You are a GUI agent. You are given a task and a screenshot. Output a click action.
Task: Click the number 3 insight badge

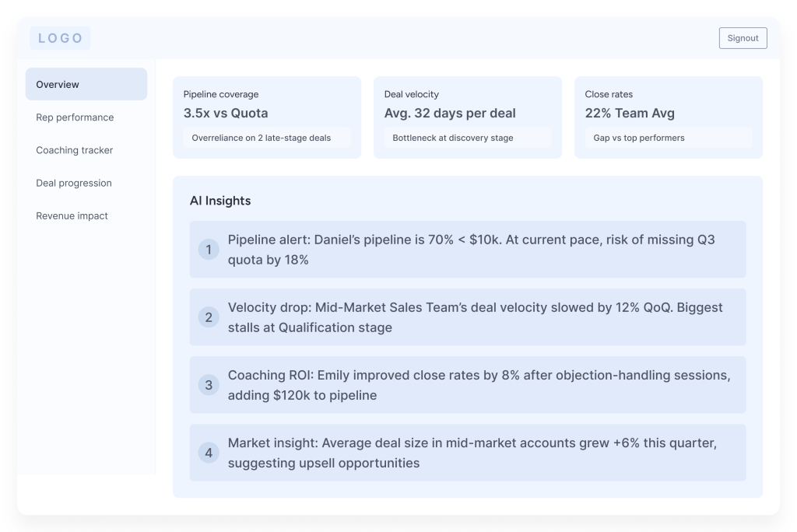click(209, 385)
